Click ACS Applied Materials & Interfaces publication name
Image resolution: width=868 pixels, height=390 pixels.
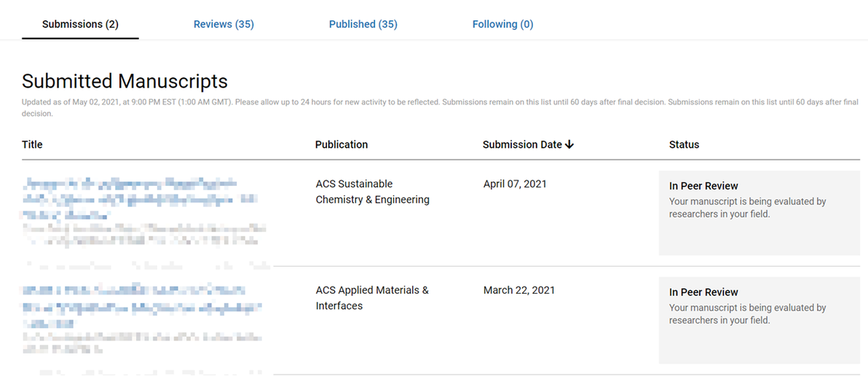point(372,298)
